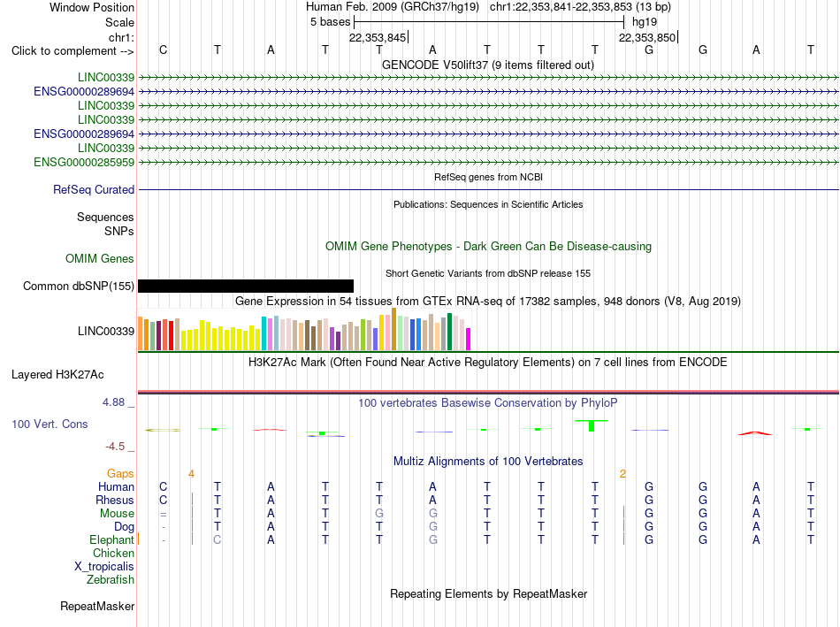The width and height of the screenshot is (840, 627).
Task: Click the '=' symbol in Mouse row
Action: (164, 515)
